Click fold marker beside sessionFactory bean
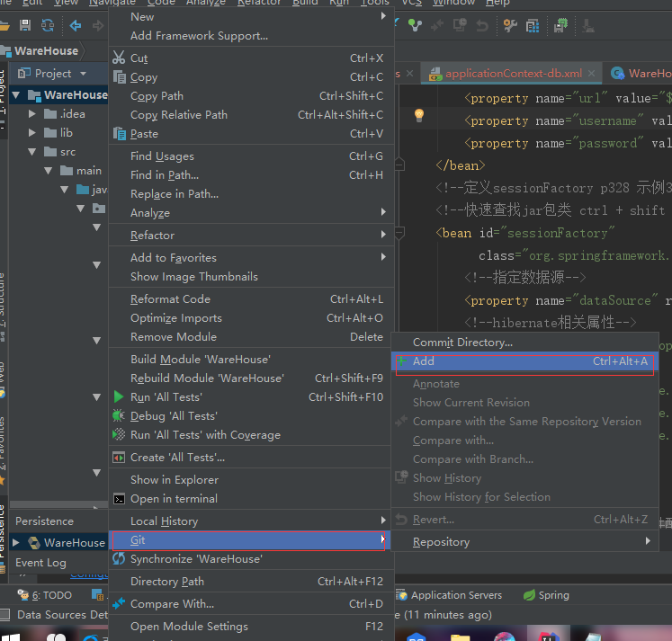 pyautogui.click(x=399, y=234)
